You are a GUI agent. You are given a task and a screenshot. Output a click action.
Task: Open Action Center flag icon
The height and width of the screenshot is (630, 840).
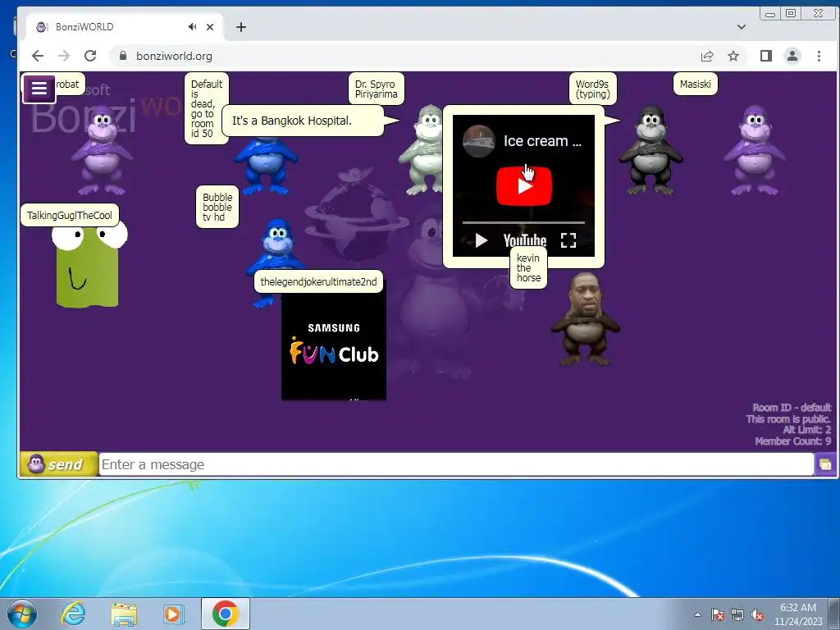[718, 614]
